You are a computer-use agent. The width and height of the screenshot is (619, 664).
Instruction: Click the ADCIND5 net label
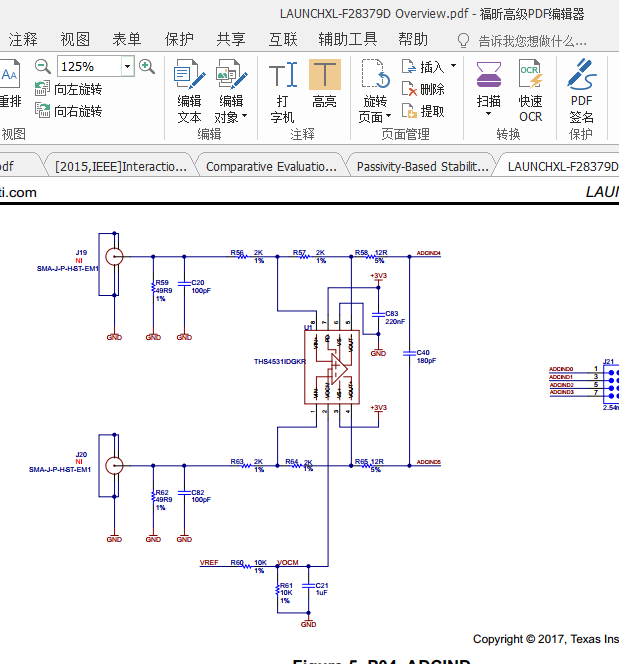coord(428,462)
